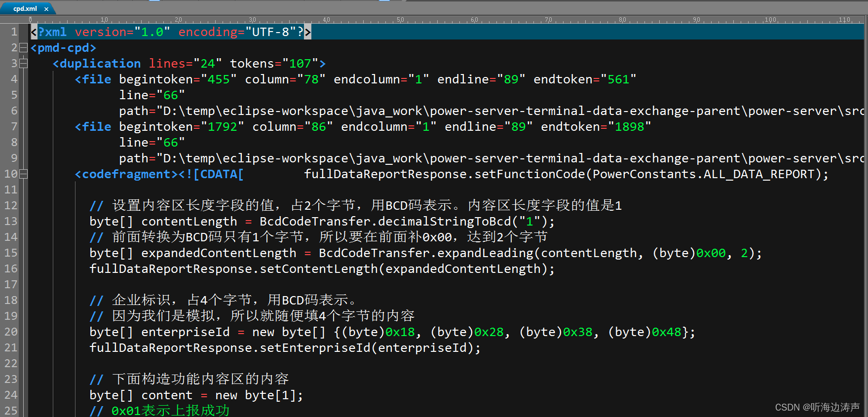Click encoding="UTF-8" attribute
Image resolution: width=868 pixels, height=417 pixels.
click(x=237, y=32)
